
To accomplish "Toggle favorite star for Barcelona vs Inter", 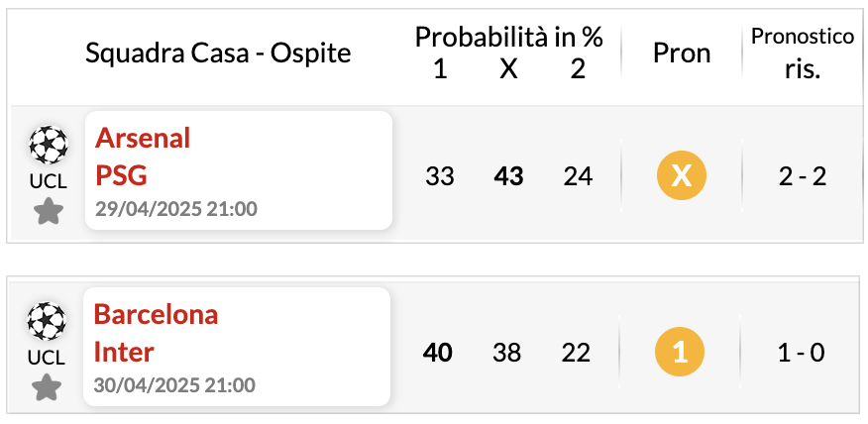I will [47, 388].
